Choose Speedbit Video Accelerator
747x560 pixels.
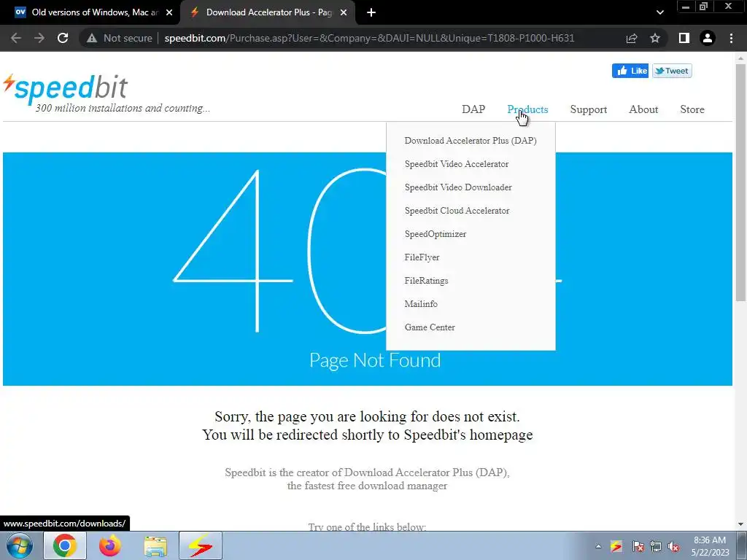[x=457, y=164]
